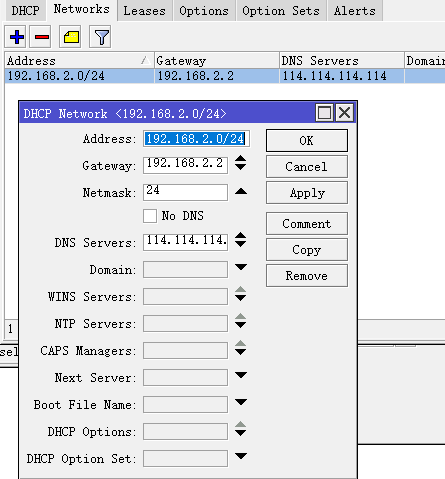
Task: Click the Copy button
Action: pos(307,249)
